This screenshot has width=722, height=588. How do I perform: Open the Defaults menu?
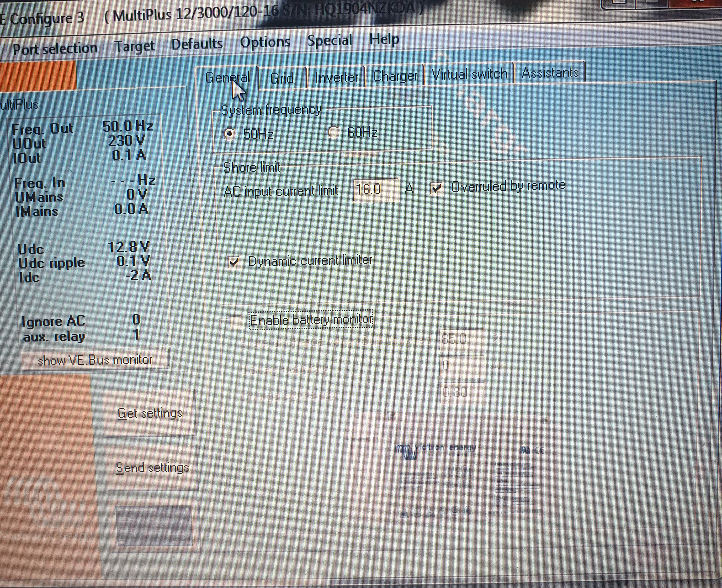click(x=197, y=44)
